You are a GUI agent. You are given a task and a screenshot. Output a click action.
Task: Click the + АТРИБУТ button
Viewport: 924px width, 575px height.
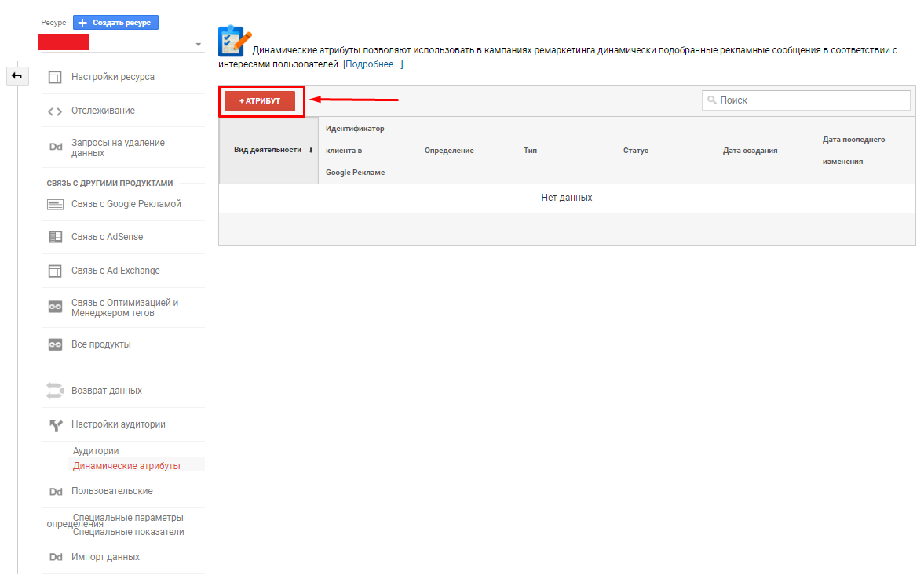coord(260,100)
